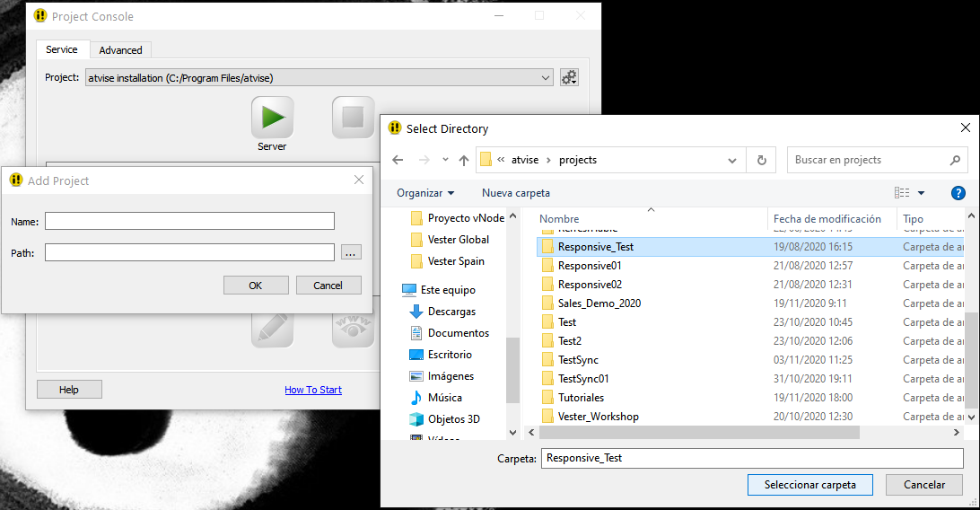Screen dimensions: 980x510
Task: Click the www eye browser icon
Action: pos(353,330)
